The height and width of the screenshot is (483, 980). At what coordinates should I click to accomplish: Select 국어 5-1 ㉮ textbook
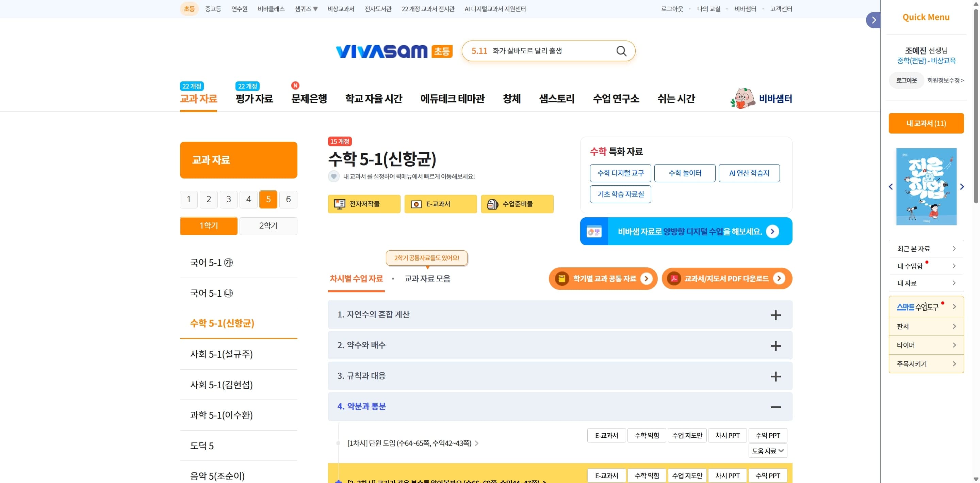tap(239, 263)
